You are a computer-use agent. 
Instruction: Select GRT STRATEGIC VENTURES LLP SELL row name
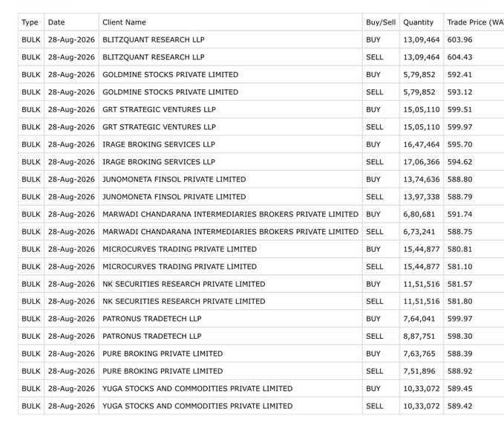159,127
